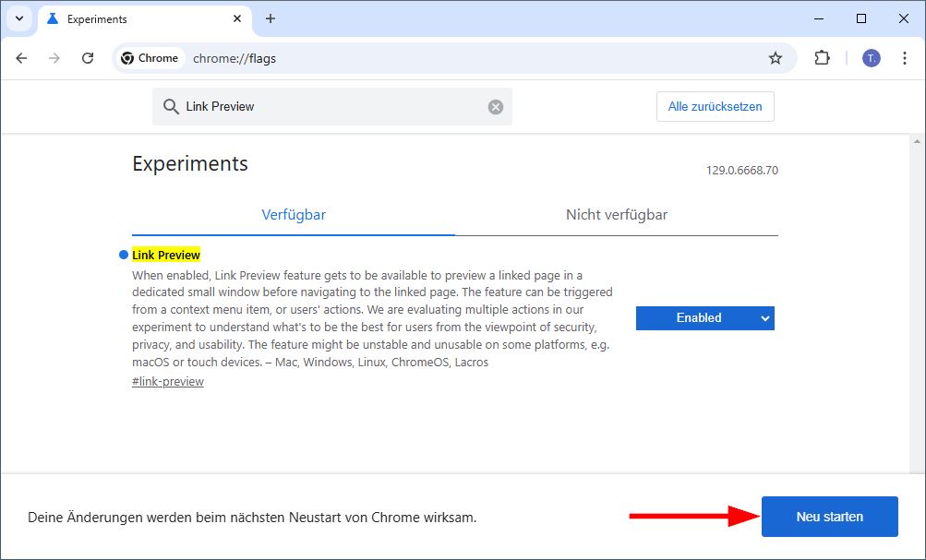
Task: Open the tab search chevron
Action: click(18, 18)
